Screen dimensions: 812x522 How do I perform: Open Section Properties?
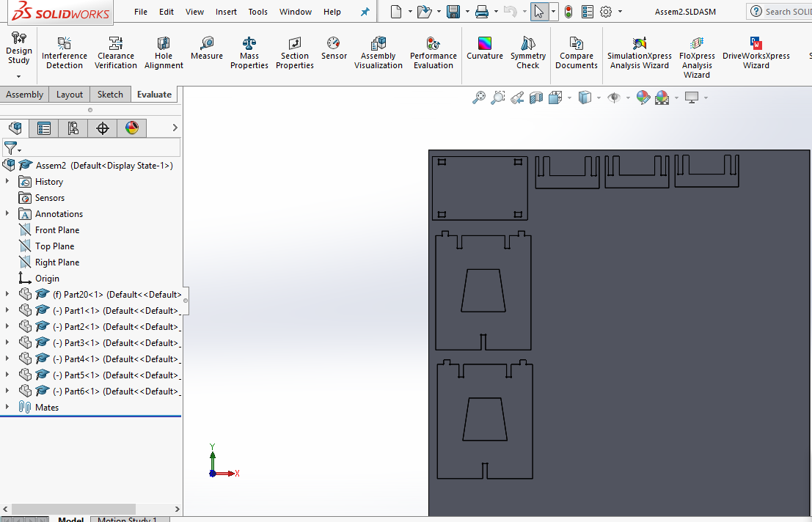click(x=295, y=53)
